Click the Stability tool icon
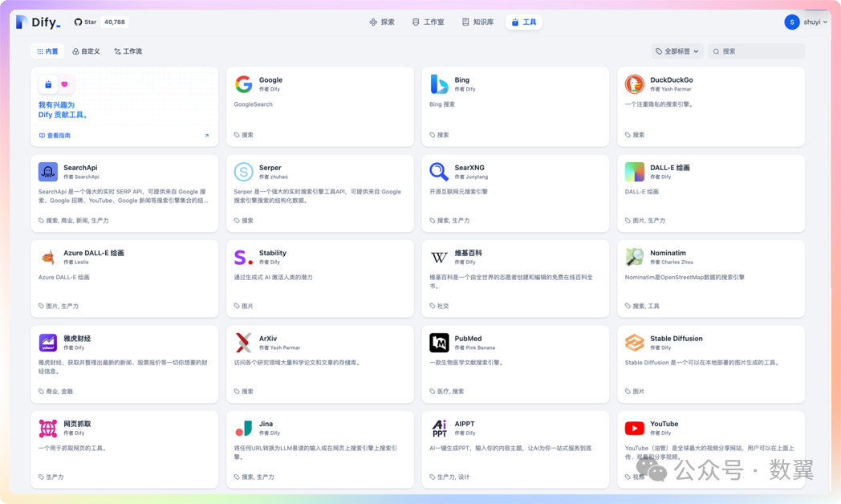This screenshot has width=841, height=504. tap(243, 258)
